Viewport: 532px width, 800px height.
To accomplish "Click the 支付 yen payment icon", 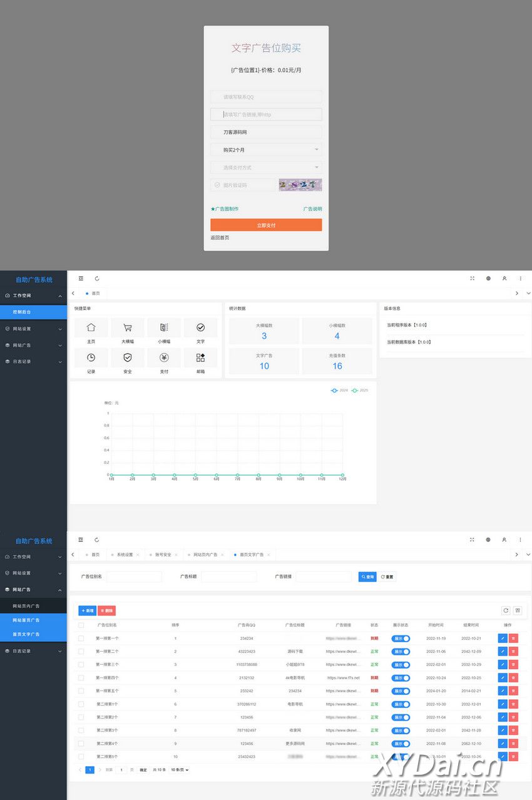I will click(164, 357).
